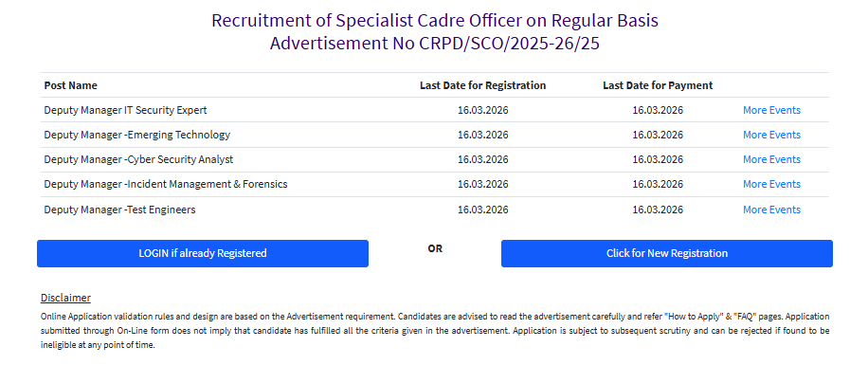Open More Events for Test Engineers post

(x=771, y=210)
